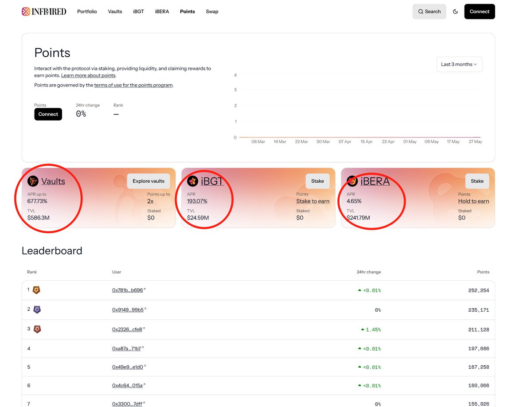Click the Points column header
The image size is (532, 407).
coord(483,272)
